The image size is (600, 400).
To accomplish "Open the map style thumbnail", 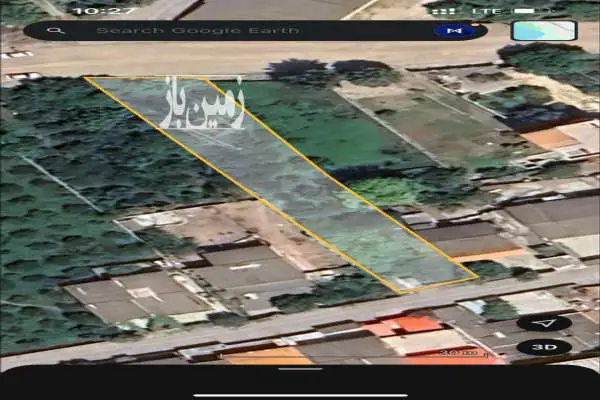I will 544,31.
